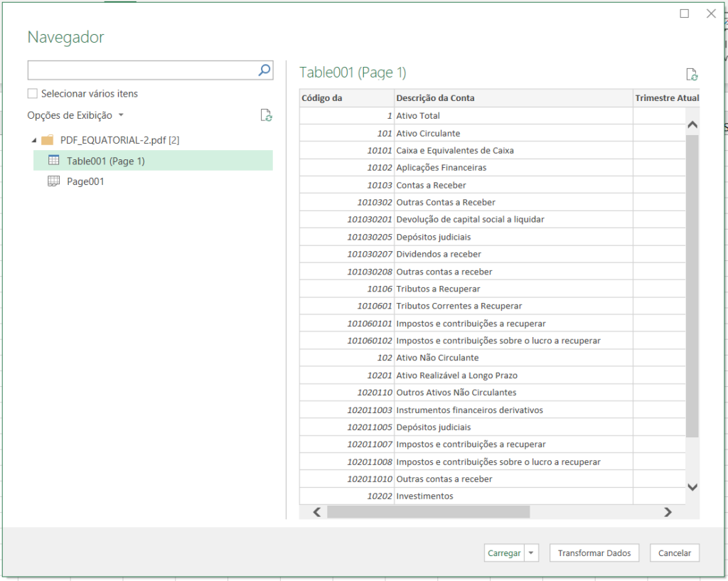Click the PDF_EQUATORIAL-2.pdf folder icon
Image resolution: width=728 pixels, height=581 pixels.
pyautogui.click(x=48, y=140)
